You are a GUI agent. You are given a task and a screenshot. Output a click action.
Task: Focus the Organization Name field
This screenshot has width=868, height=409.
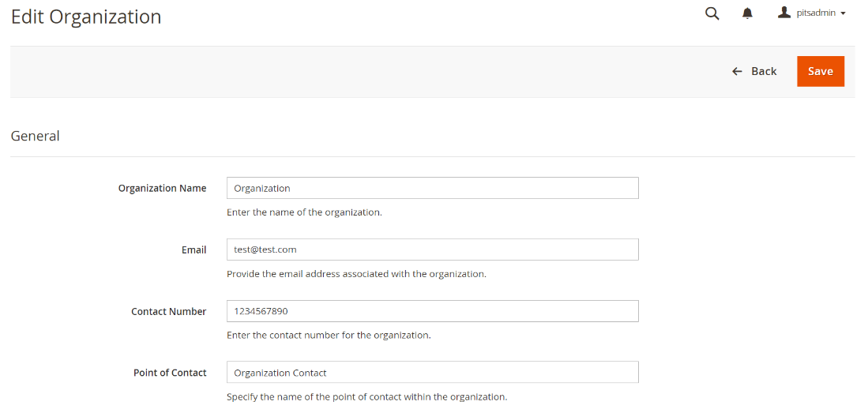tap(432, 188)
